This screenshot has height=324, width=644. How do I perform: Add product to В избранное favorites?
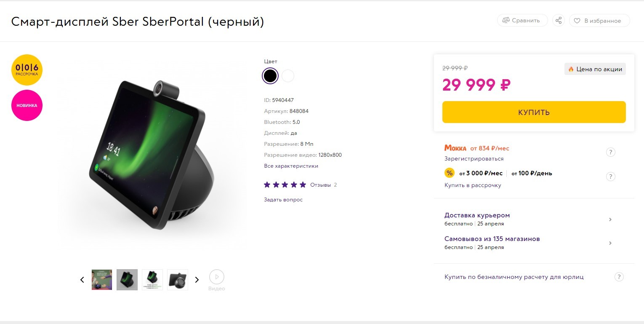coord(599,21)
